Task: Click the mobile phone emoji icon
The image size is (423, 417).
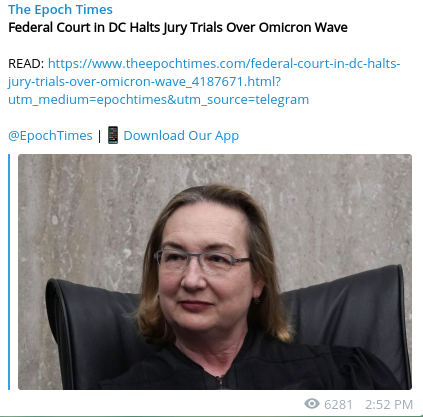Action: point(113,135)
